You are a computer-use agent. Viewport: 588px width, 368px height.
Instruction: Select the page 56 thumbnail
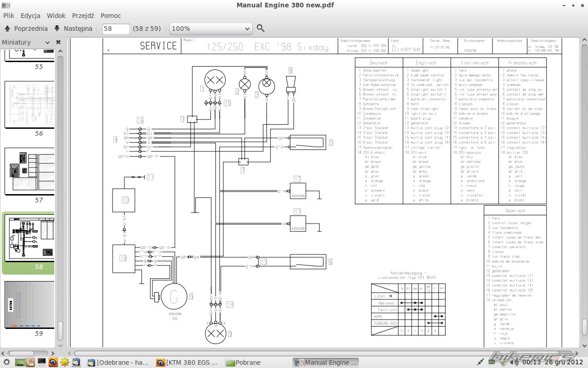click(x=30, y=105)
